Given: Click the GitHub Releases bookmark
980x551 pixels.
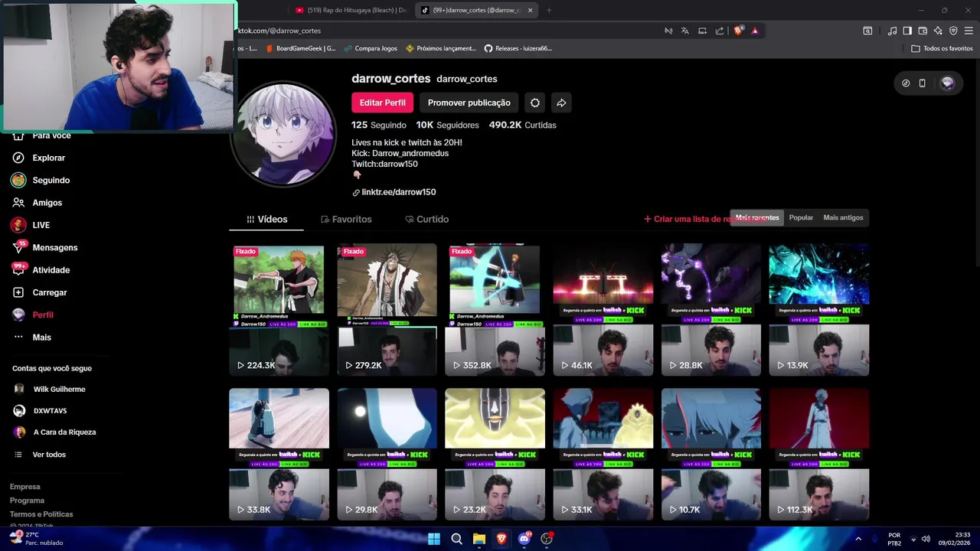Looking at the screenshot, I should [x=518, y=48].
